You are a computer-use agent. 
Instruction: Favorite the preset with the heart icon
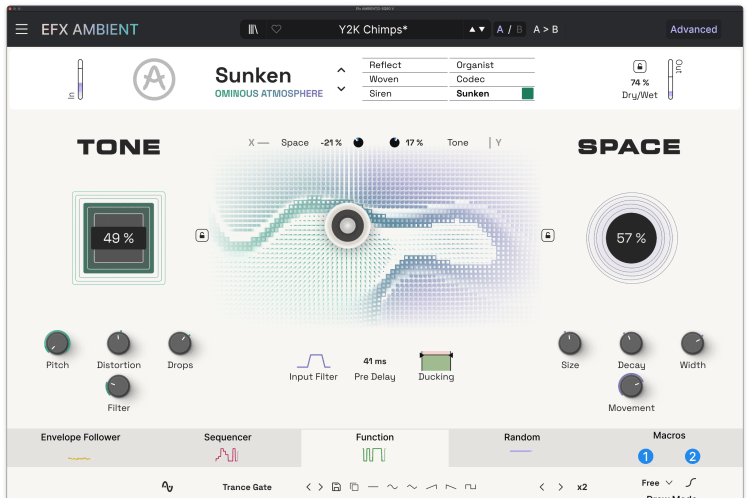point(276,29)
